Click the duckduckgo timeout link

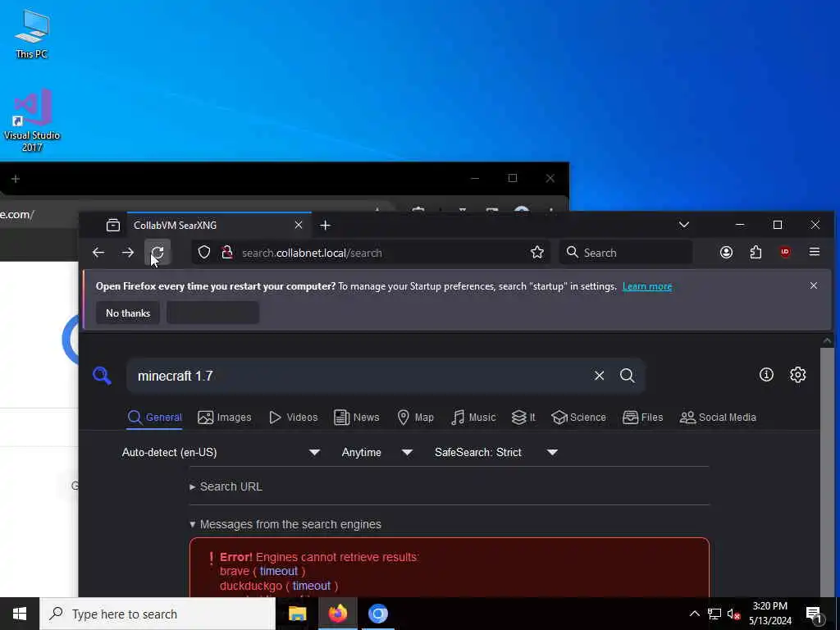311,586
